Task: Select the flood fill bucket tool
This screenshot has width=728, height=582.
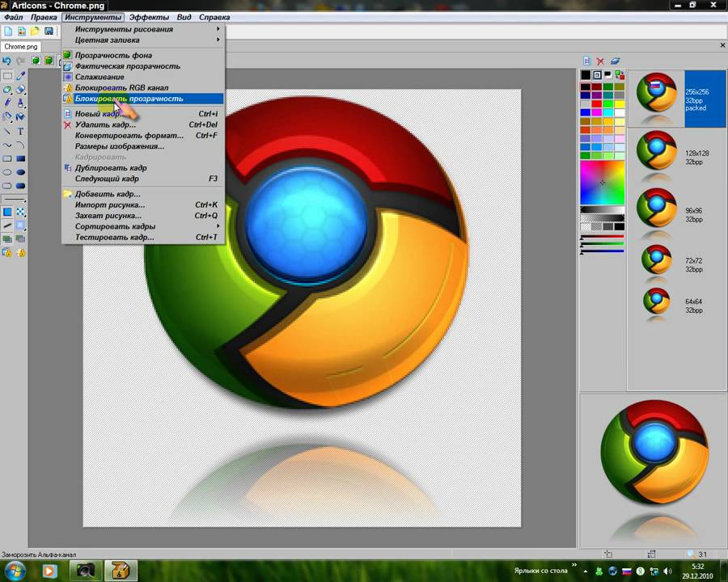Action: 20,116
